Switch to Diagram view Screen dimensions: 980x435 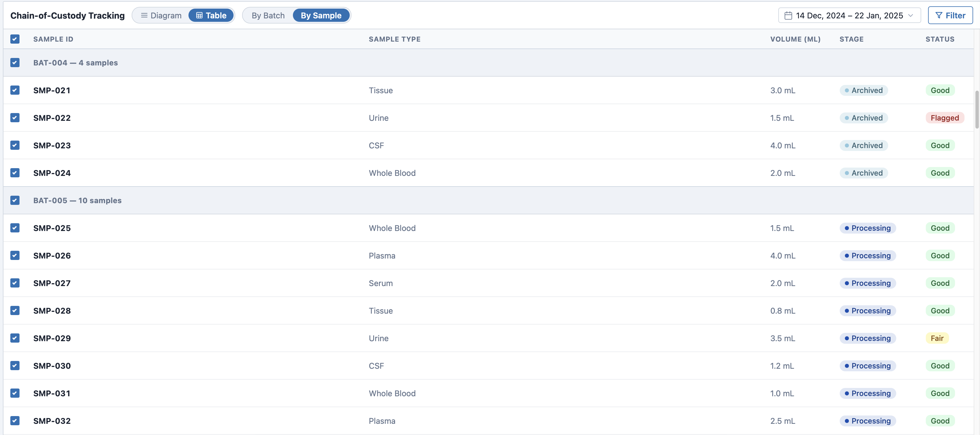[161, 15]
